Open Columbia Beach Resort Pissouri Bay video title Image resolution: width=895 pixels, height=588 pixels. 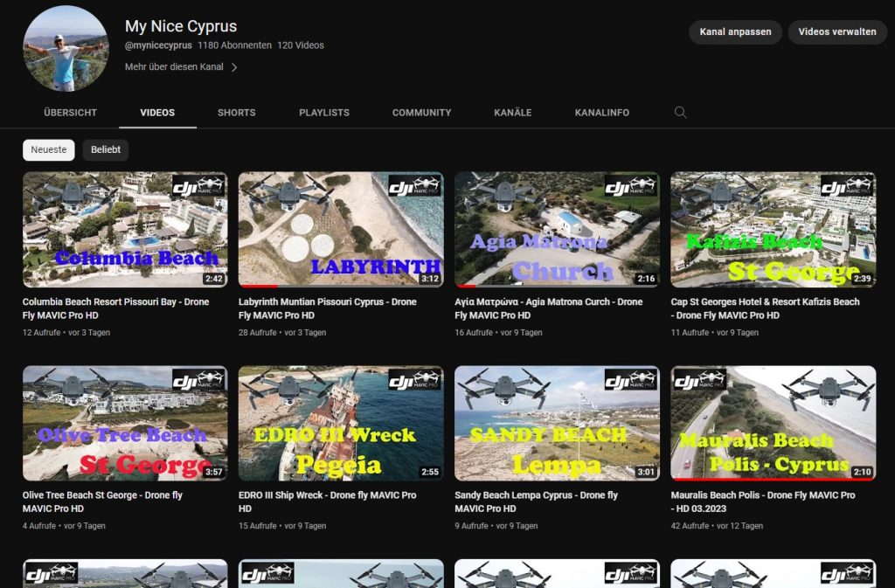(116, 308)
